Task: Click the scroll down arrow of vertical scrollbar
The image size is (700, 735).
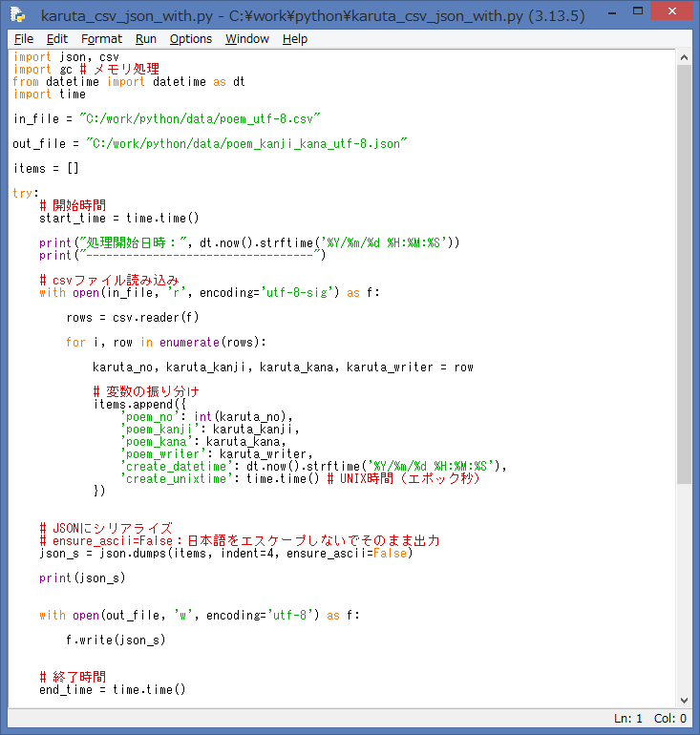Action: (684, 700)
